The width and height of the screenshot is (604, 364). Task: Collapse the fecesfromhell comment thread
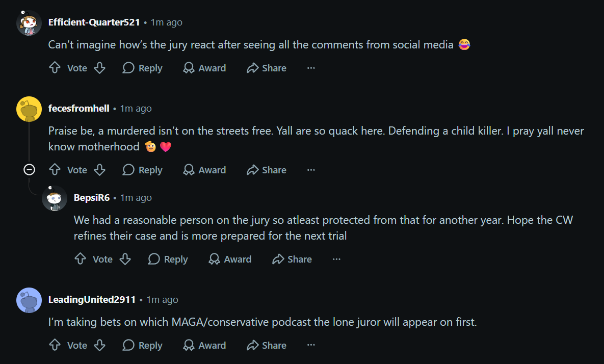[x=29, y=169]
